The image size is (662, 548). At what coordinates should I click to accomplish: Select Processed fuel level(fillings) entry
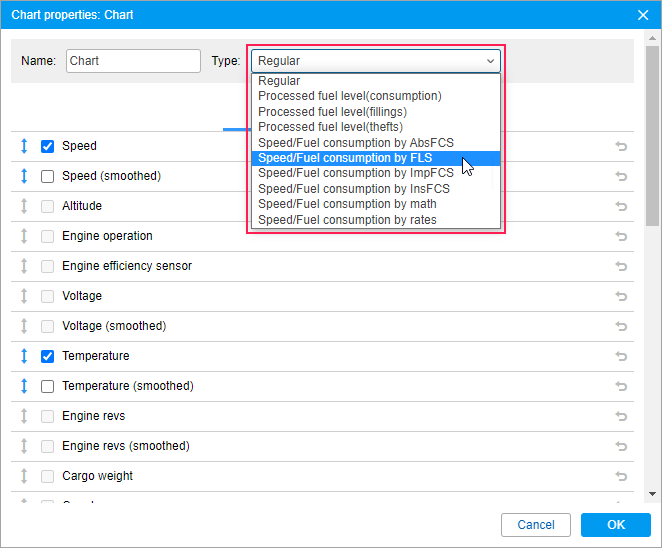[332, 112]
